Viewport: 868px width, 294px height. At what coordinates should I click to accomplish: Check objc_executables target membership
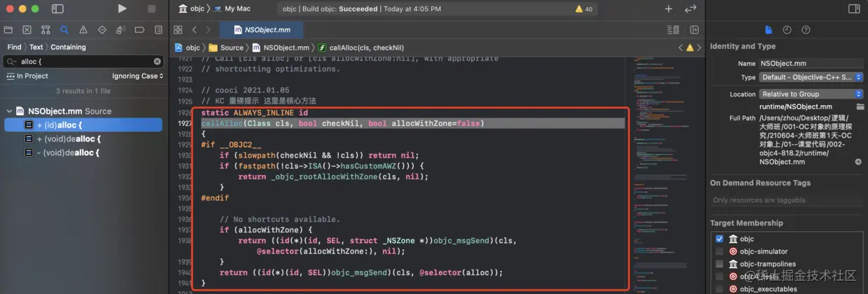(x=719, y=288)
